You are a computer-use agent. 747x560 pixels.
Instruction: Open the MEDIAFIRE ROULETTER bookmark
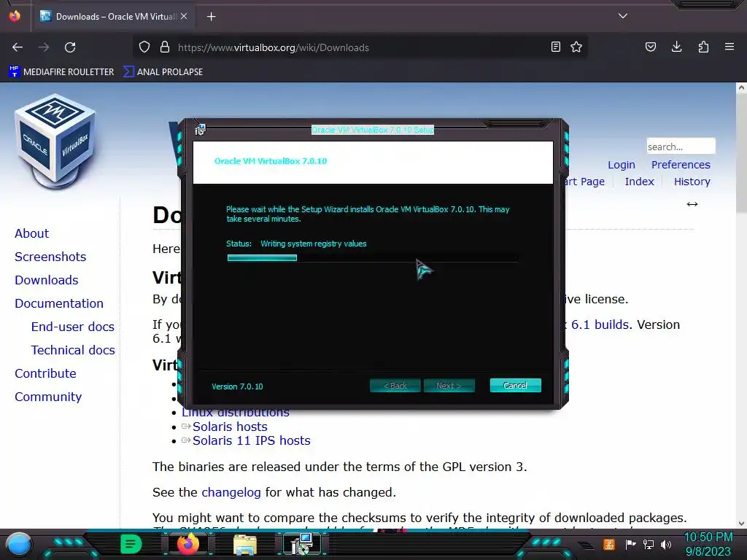61,72
